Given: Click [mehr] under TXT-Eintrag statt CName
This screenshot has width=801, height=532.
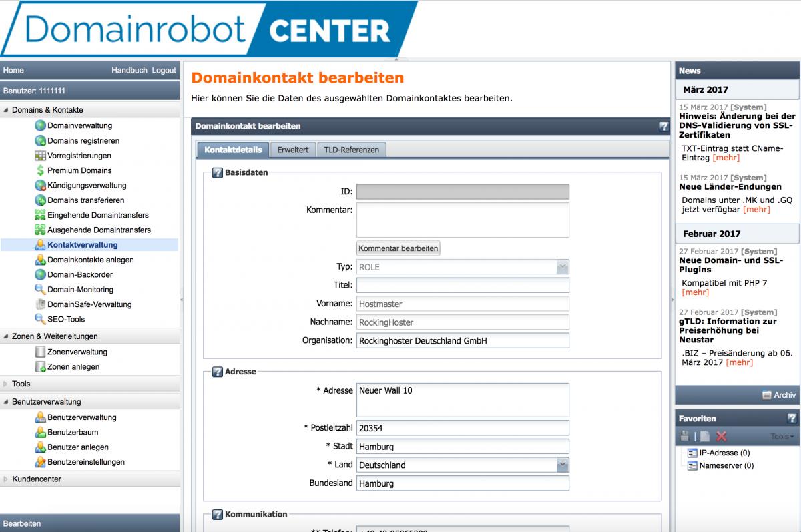Looking at the screenshot, I should tap(726, 158).
